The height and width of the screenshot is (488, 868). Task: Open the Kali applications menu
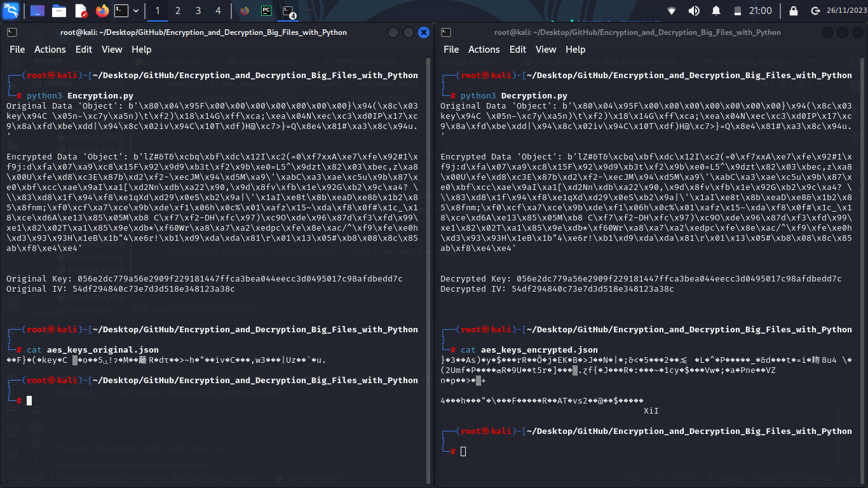pyautogui.click(x=11, y=10)
